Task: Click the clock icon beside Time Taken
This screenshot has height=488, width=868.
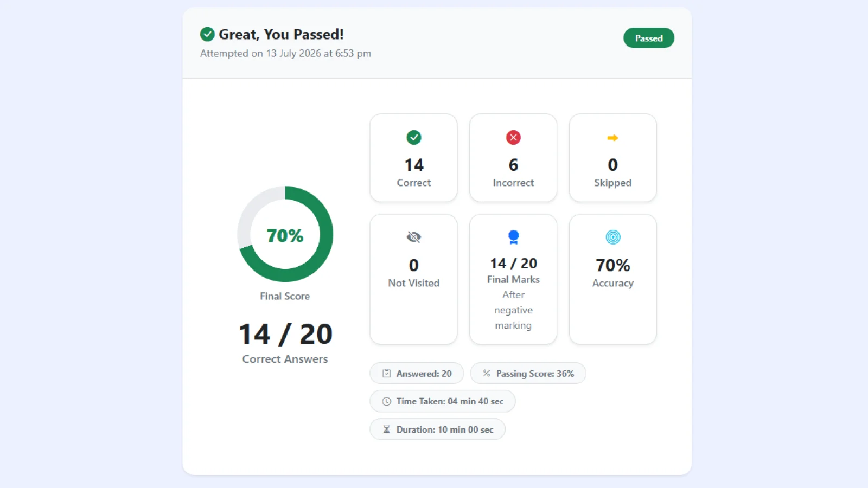Action: pyautogui.click(x=387, y=401)
